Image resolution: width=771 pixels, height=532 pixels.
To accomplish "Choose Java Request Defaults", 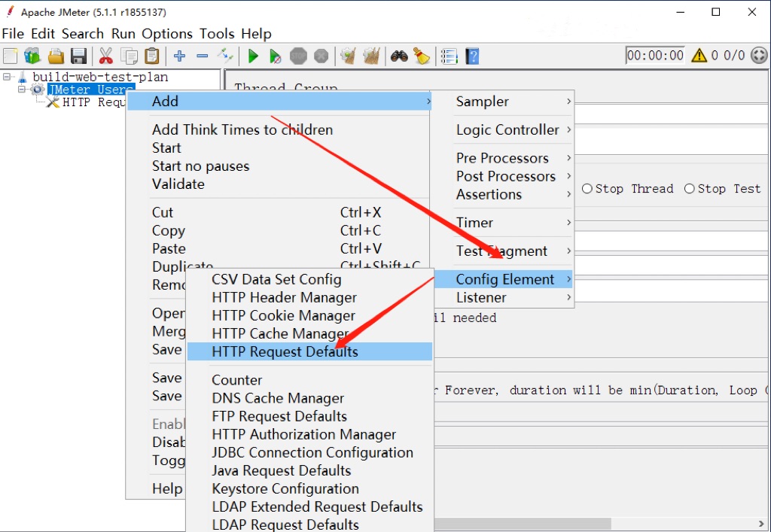I will click(x=309, y=470).
